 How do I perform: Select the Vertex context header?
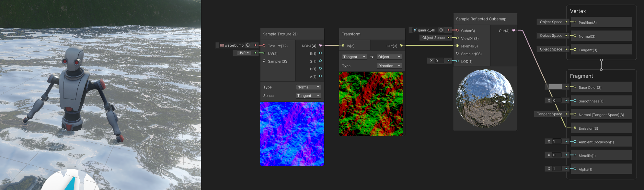coord(578,11)
